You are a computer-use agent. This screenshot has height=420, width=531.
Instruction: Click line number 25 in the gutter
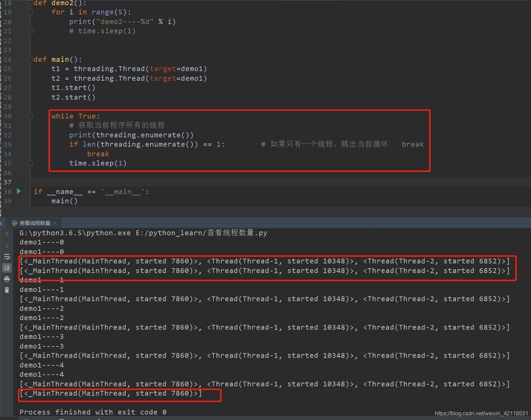(x=8, y=69)
